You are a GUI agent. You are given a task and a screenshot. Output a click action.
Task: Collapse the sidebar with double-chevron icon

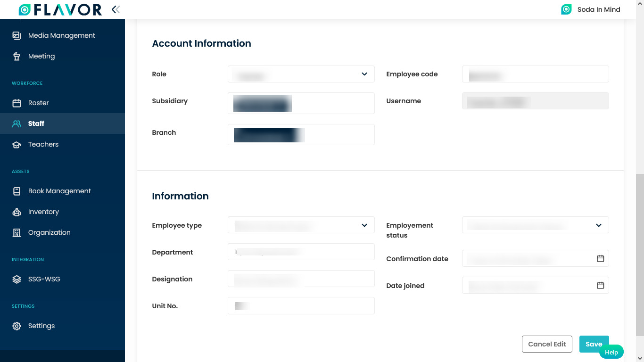coord(116,9)
